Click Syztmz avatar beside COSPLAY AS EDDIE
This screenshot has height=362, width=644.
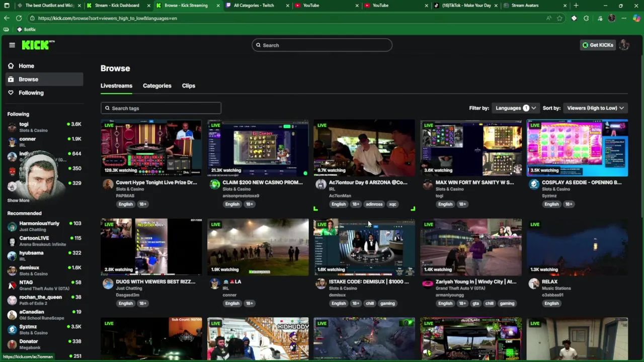[534, 185]
